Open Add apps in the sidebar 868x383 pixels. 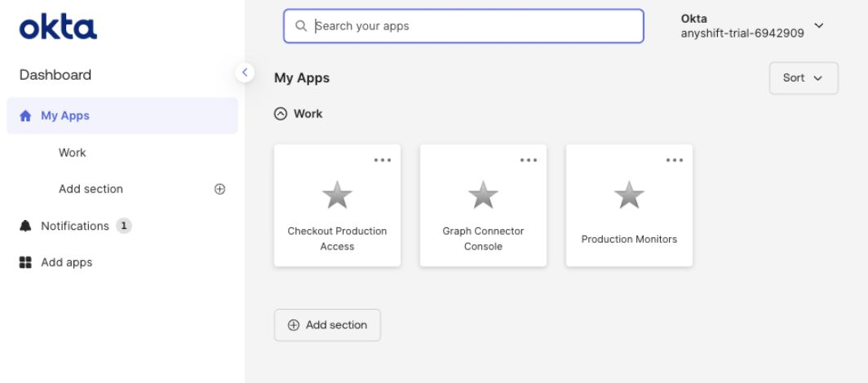point(66,262)
